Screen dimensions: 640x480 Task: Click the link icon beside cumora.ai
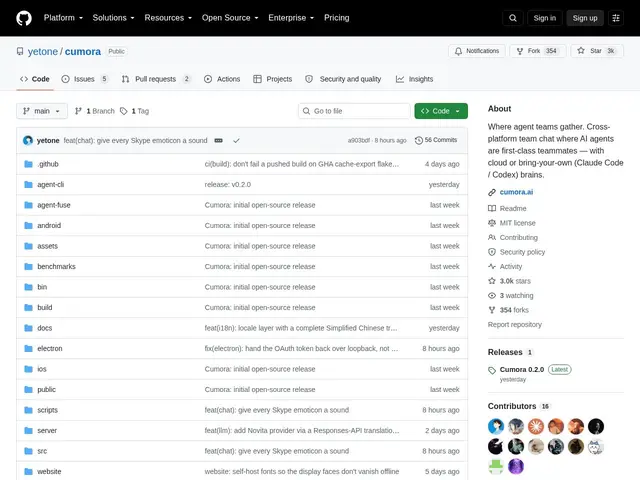[x=492, y=192]
